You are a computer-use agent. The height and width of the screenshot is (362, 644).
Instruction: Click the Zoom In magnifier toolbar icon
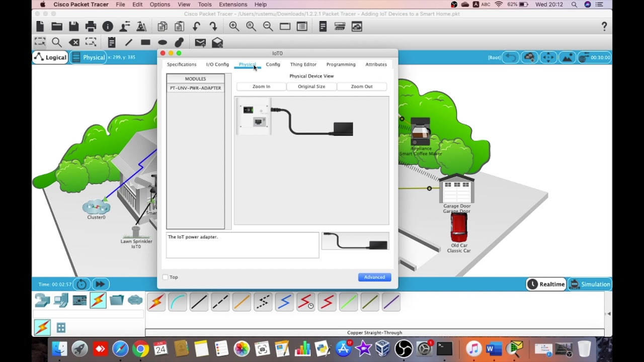point(234,27)
